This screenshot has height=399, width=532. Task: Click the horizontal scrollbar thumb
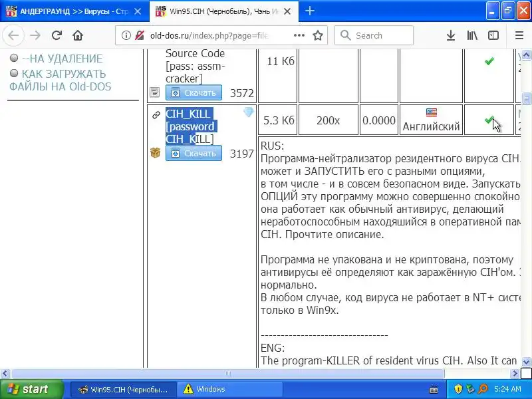point(227,374)
